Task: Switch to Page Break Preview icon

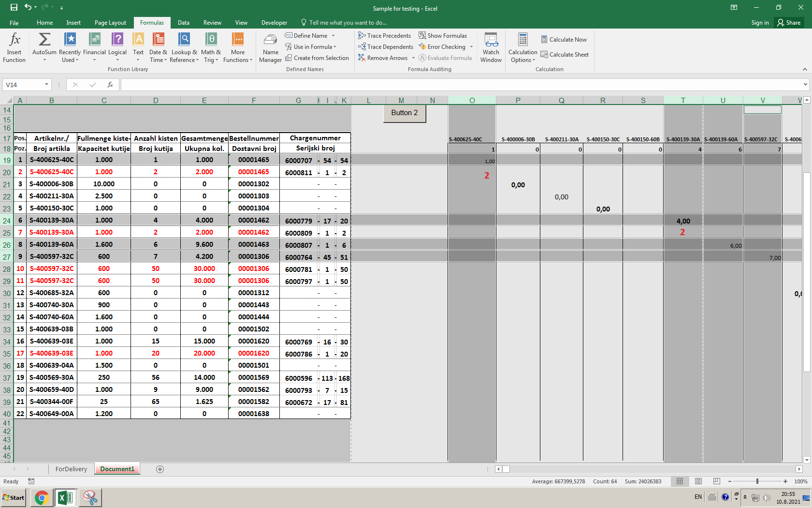Action: pos(717,481)
